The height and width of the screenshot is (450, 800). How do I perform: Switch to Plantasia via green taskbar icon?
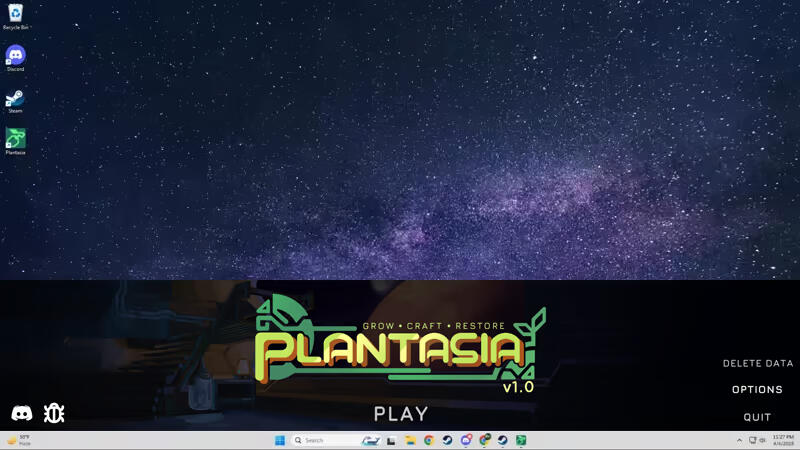521,440
